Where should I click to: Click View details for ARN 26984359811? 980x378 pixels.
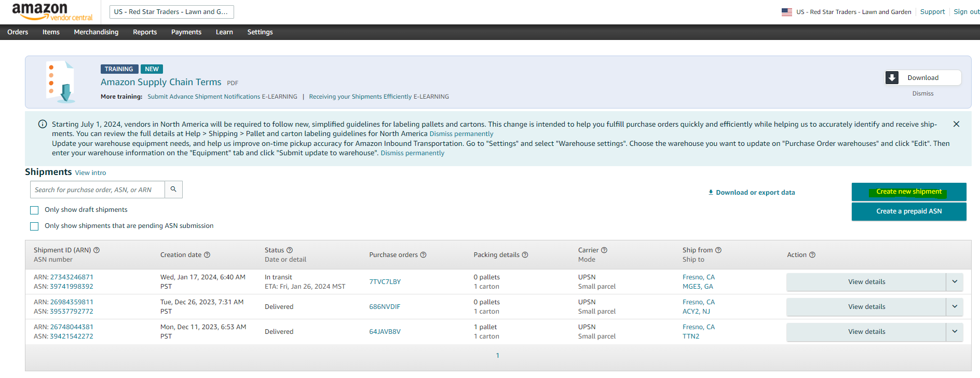866,307
